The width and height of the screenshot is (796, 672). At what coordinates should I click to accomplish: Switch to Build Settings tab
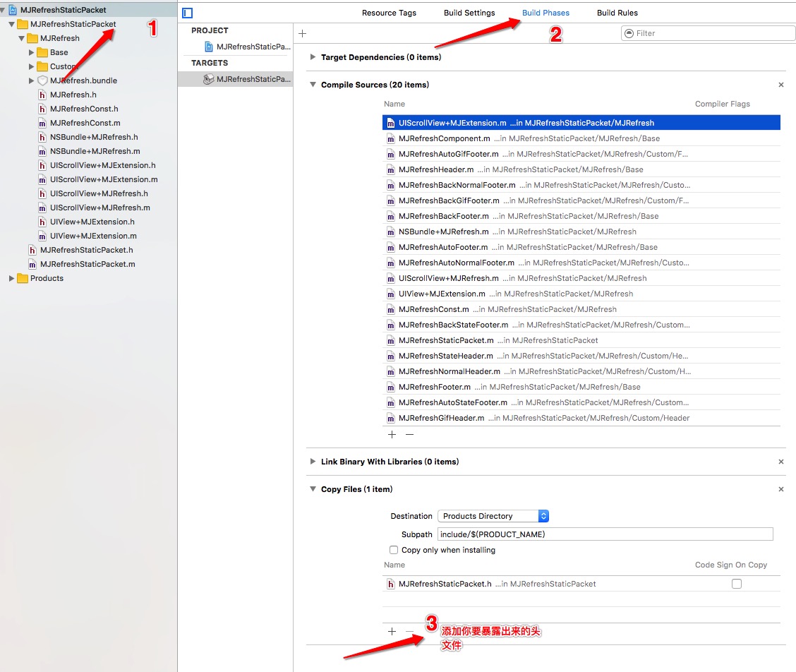pos(469,13)
